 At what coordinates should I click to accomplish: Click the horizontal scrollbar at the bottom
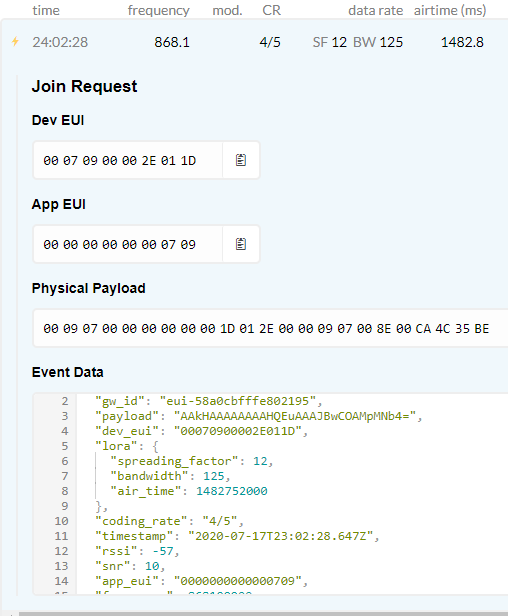[263, 614]
